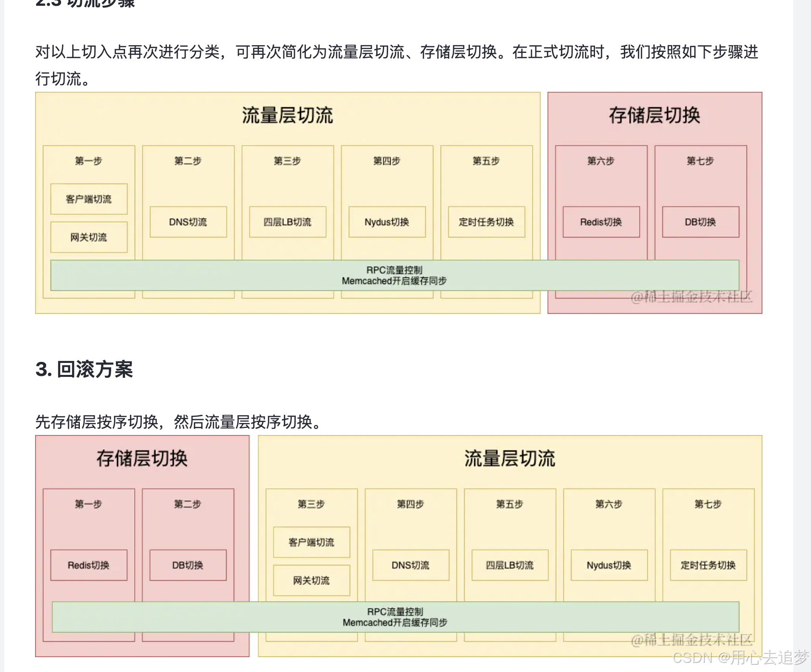Click the 客户端切流 box under 第三步
Viewport: 811px width, 672px height.
312,542
